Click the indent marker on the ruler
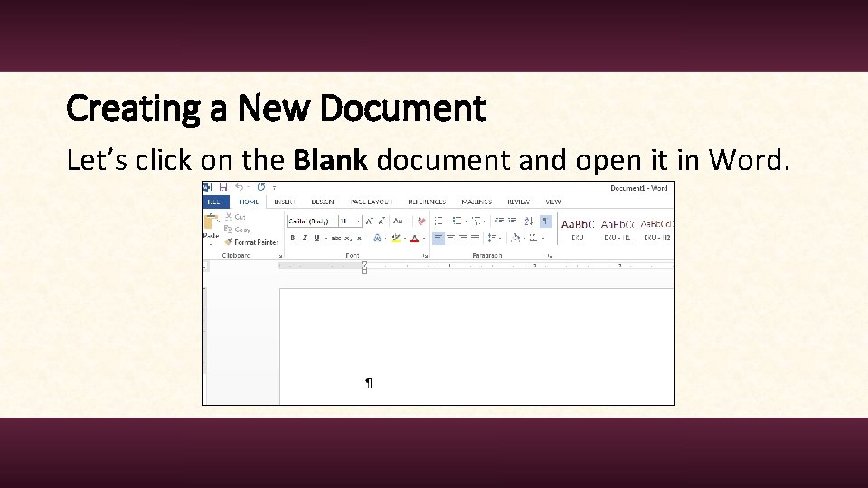 (x=364, y=267)
